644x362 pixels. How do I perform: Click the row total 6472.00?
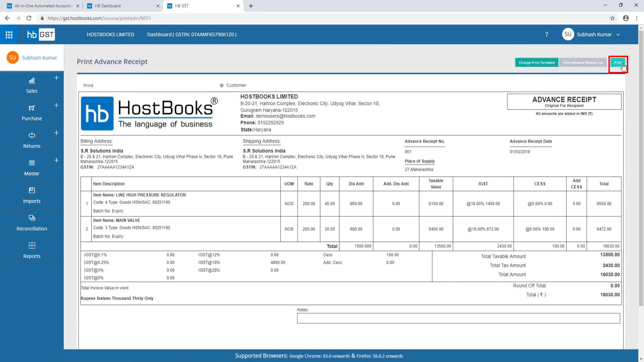pyautogui.click(x=604, y=229)
